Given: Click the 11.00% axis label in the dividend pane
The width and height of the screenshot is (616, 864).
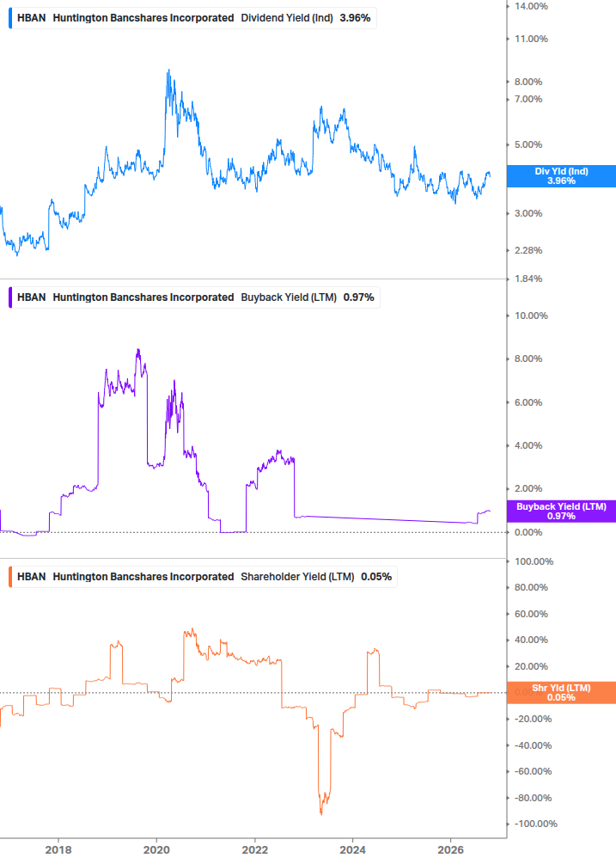Looking at the screenshot, I should tap(531, 40).
